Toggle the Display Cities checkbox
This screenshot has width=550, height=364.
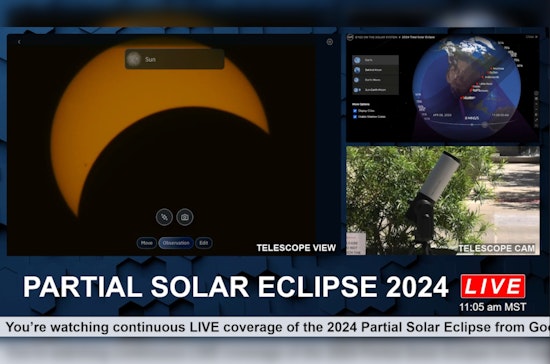[x=355, y=111]
